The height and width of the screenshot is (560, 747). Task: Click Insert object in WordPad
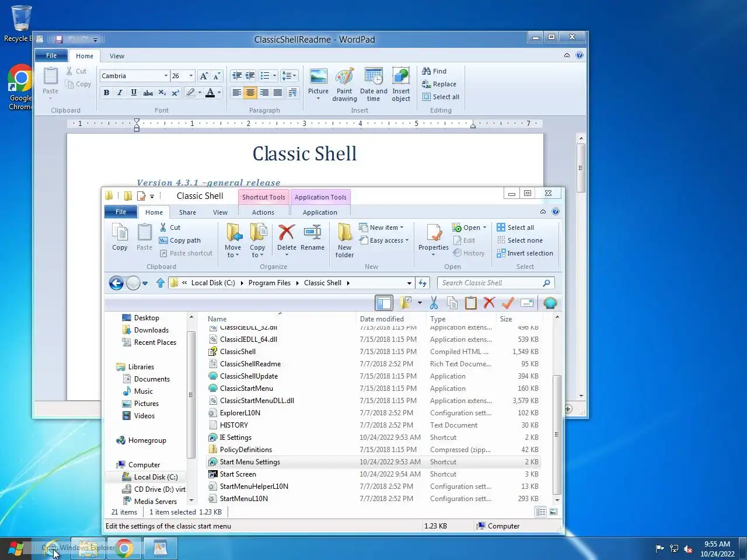pos(401,85)
